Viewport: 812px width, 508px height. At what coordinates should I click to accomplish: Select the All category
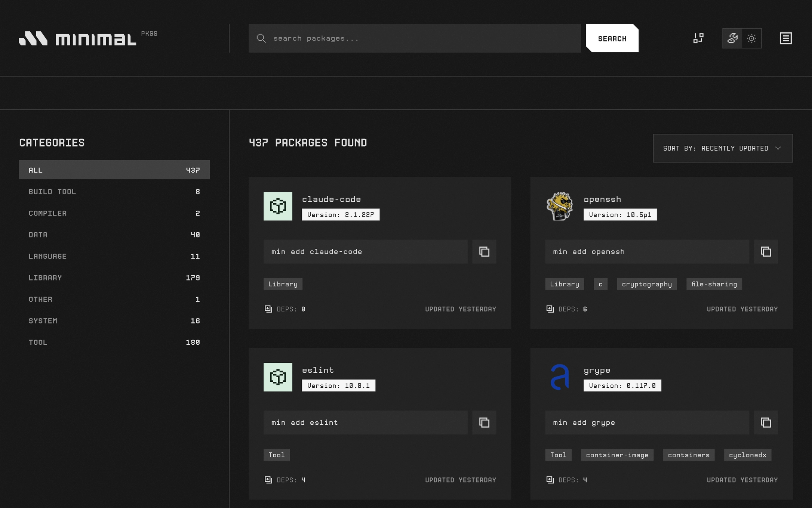point(114,170)
